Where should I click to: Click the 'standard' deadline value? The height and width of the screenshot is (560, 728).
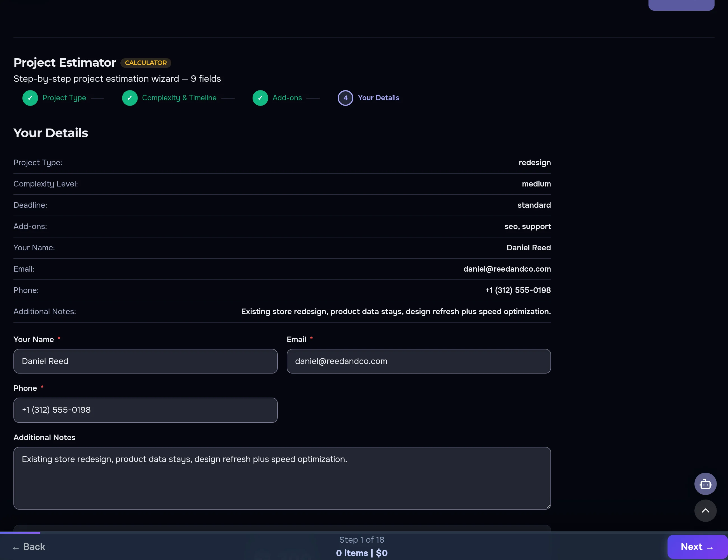click(x=534, y=205)
